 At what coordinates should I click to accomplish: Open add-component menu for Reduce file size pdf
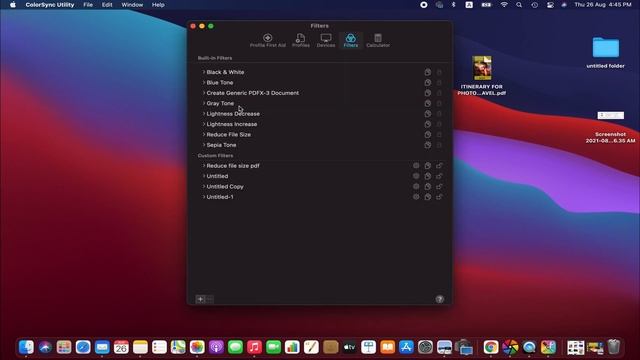416,166
